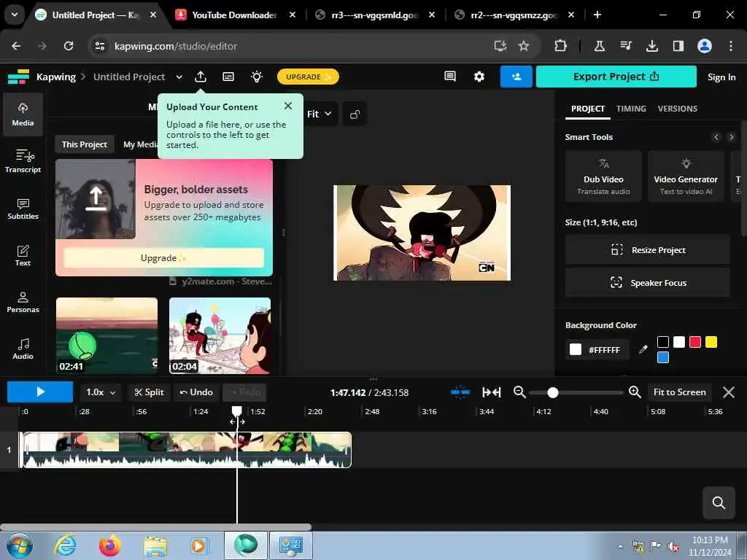Open the 1.0x playback speed dropdown
Viewport: 747px width, 560px height.
[101, 392]
